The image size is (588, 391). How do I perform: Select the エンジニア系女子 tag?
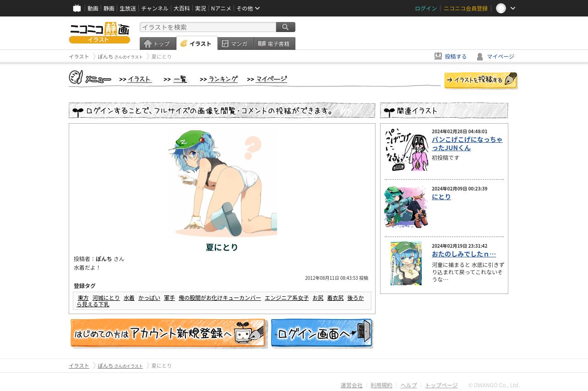click(287, 298)
